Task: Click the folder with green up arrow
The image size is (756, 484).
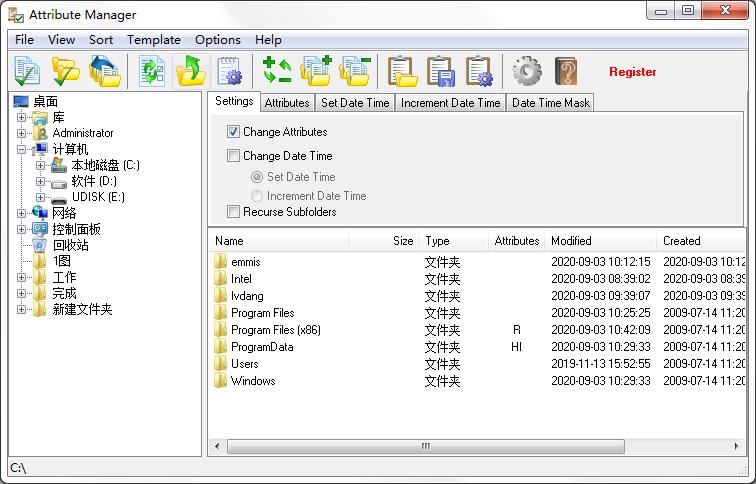Action: point(190,72)
